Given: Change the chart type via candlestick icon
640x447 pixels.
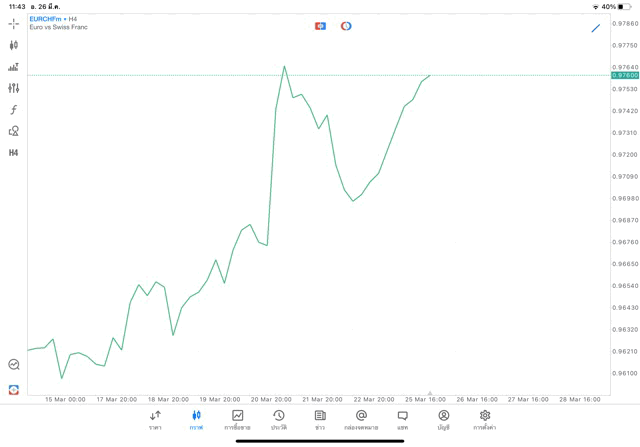Looking at the screenshot, I should (14, 45).
